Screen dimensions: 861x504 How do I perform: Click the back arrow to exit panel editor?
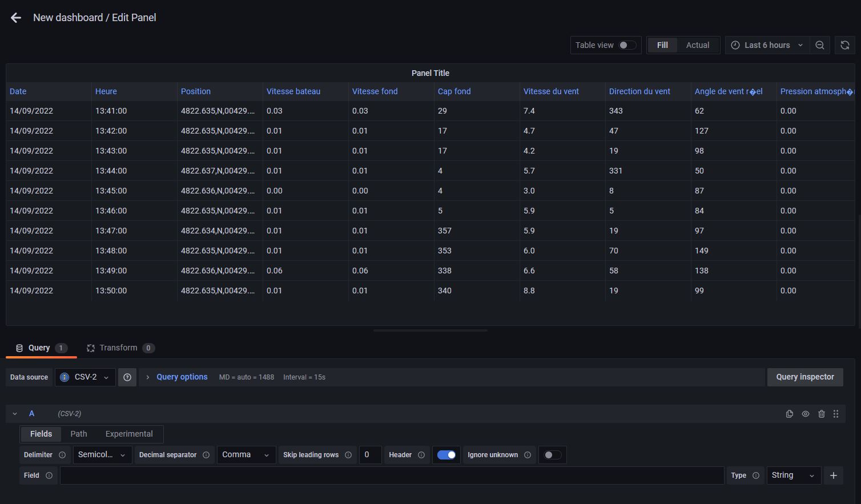[16, 18]
